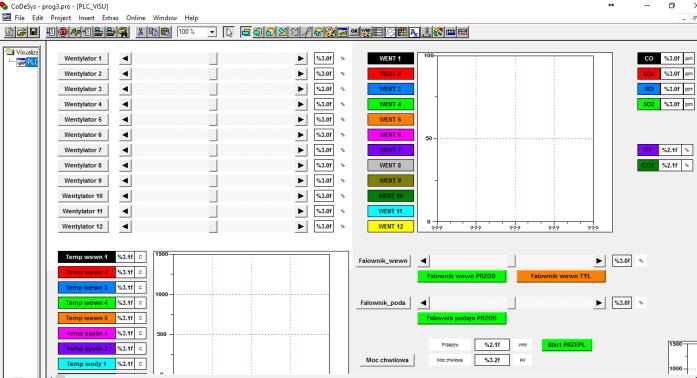The image size is (697, 378).
Task: Open the zoom percentage dropdown
Action: click(212, 32)
